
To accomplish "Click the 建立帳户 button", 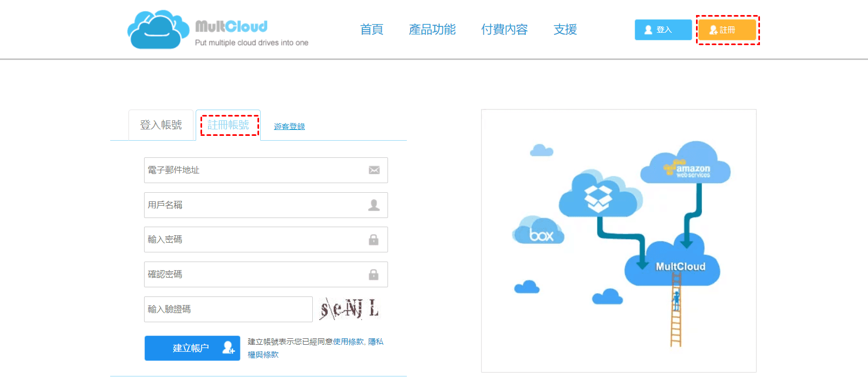I will [192, 348].
